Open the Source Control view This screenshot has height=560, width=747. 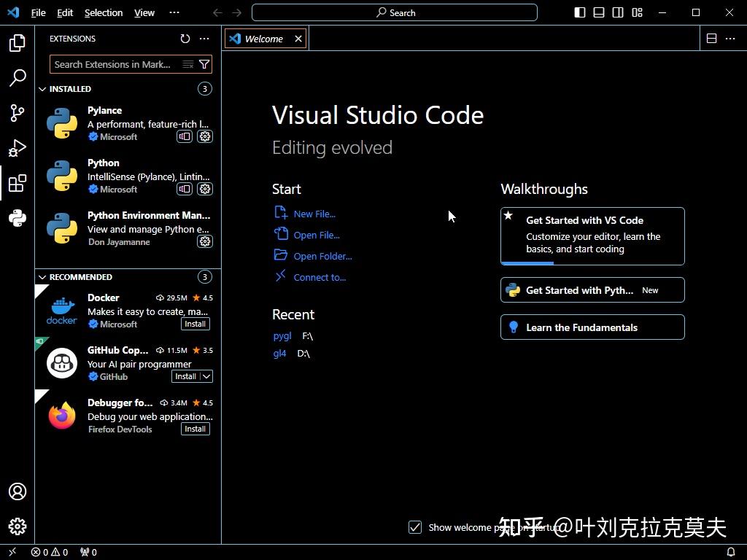[18, 113]
